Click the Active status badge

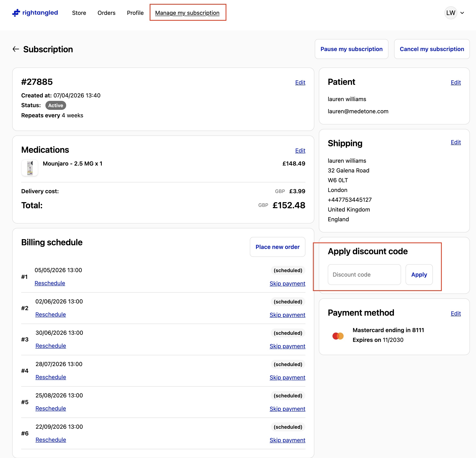tap(56, 105)
